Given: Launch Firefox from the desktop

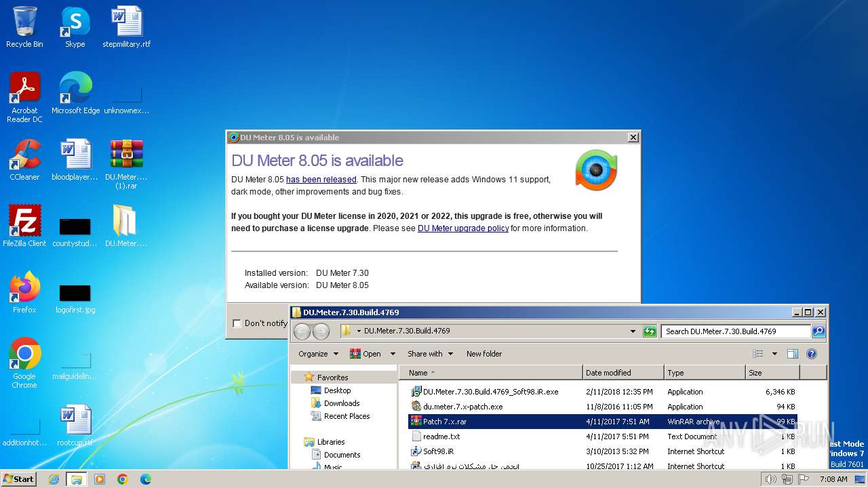Looking at the screenshot, I should pyautogui.click(x=24, y=293).
